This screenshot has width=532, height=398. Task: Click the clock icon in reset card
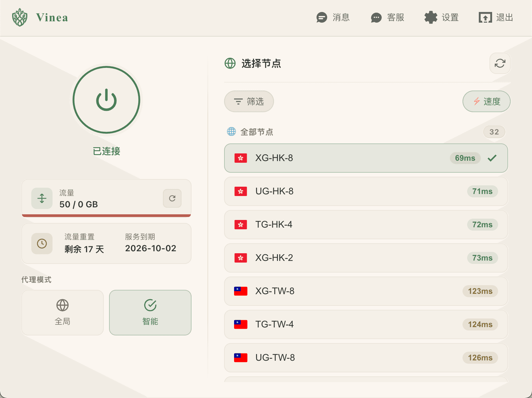[x=42, y=244]
